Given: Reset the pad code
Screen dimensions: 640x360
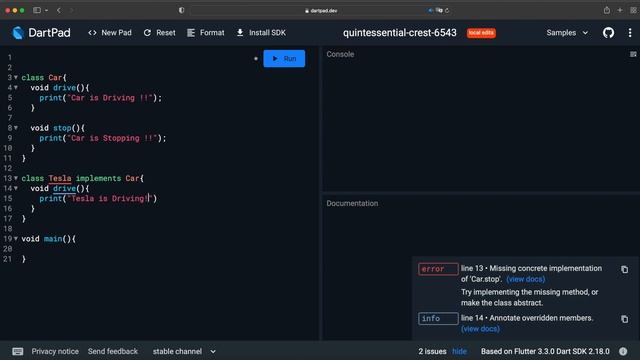Looking at the screenshot, I should coord(159,33).
